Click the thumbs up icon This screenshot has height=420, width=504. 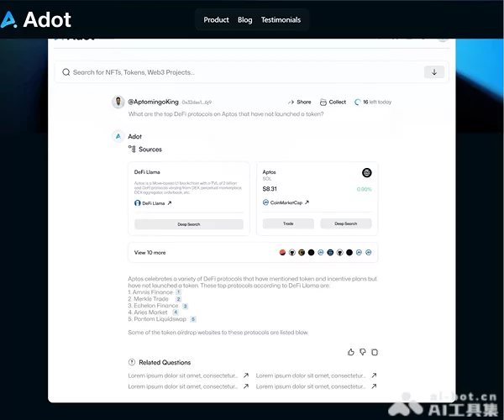[350, 352]
